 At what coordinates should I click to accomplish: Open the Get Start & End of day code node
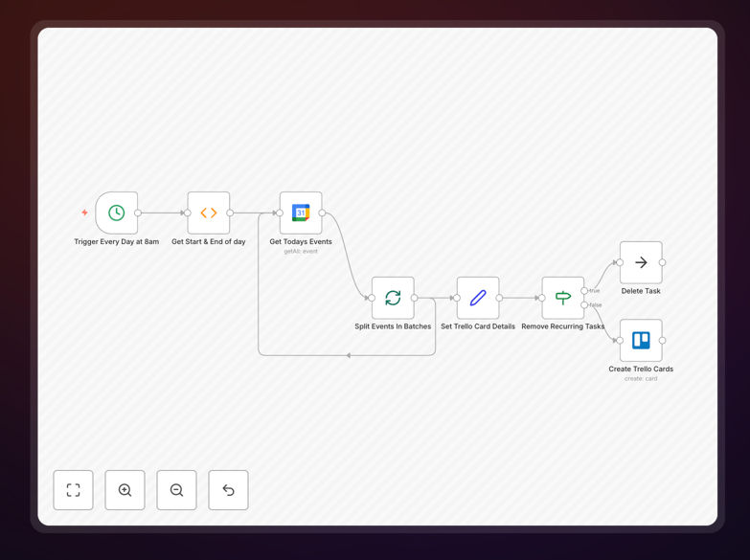pyautogui.click(x=209, y=213)
